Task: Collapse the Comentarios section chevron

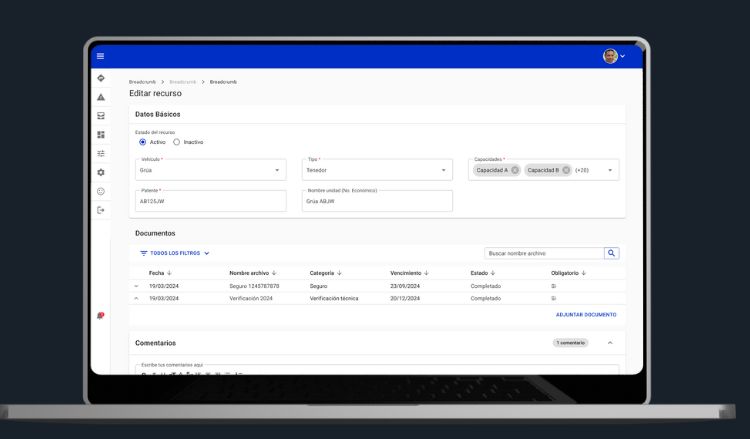Action: [610, 343]
